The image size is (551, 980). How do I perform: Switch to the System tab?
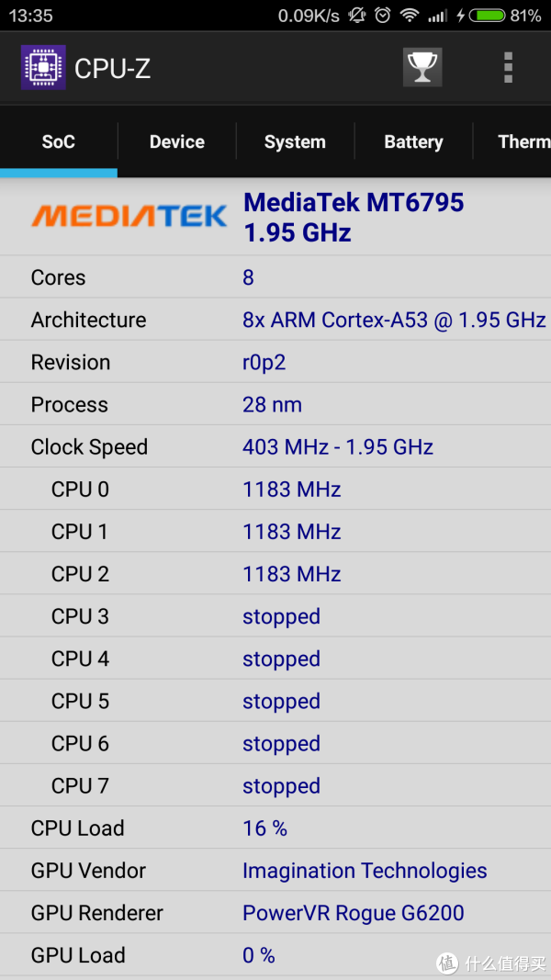(x=295, y=141)
